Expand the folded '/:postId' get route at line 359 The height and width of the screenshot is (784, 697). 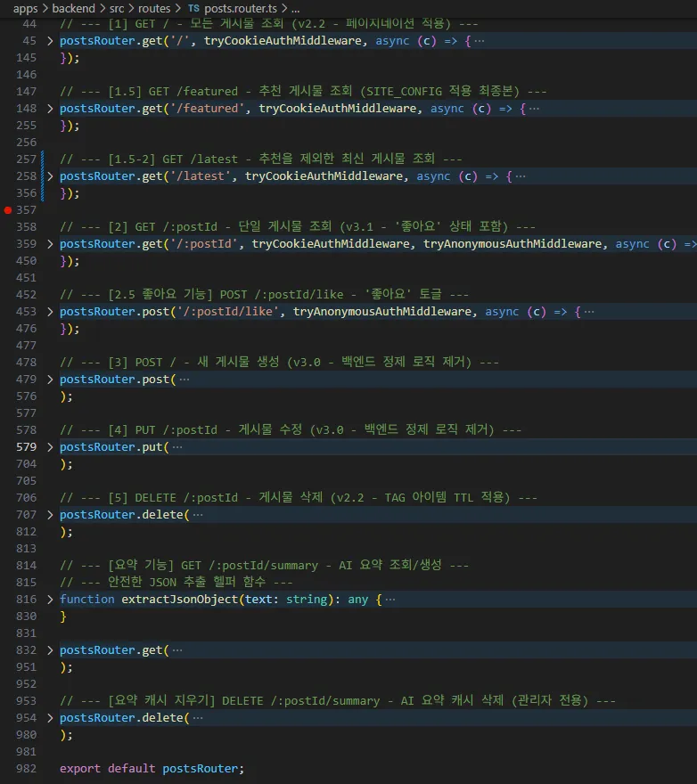[x=50, y=244]
